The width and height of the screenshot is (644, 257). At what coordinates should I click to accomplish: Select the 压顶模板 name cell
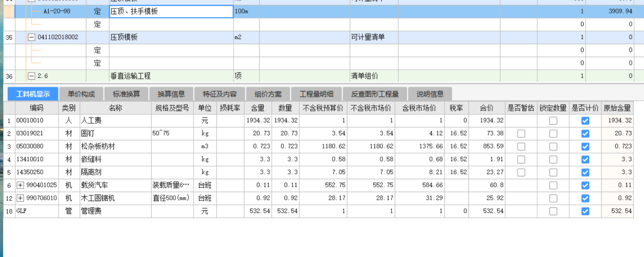click(x=171, y=37)
